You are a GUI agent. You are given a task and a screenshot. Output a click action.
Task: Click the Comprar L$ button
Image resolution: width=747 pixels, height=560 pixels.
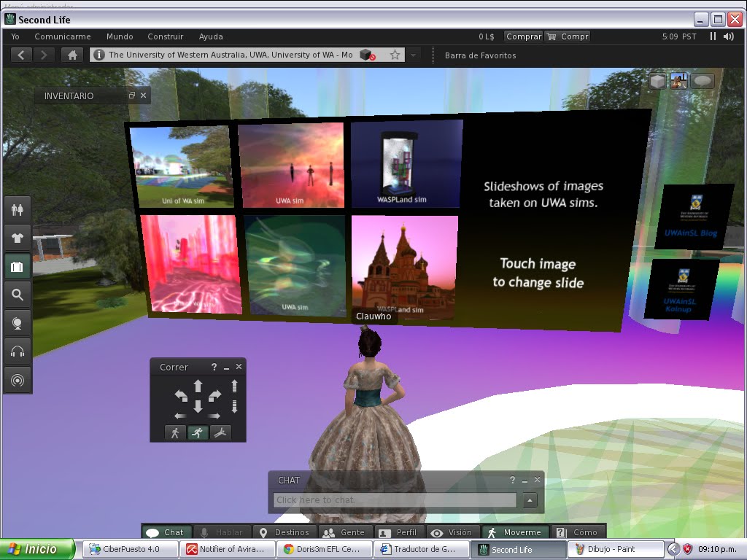coord(524,36)
